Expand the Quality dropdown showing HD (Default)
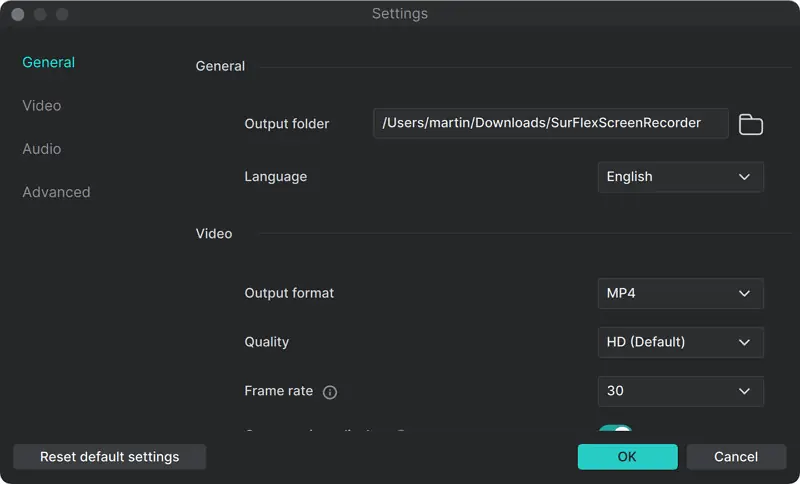Screen dimensions: 800x484 click(x=681, y=342)
